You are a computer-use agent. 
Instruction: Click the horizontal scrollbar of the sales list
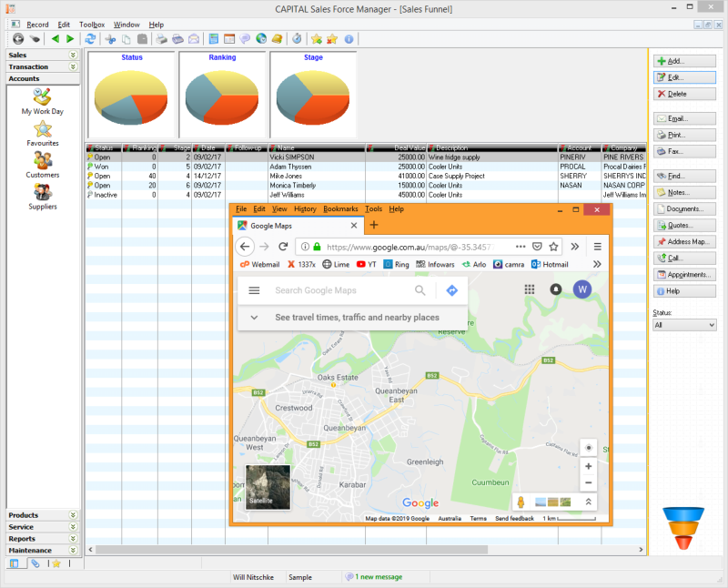(291, 550)
